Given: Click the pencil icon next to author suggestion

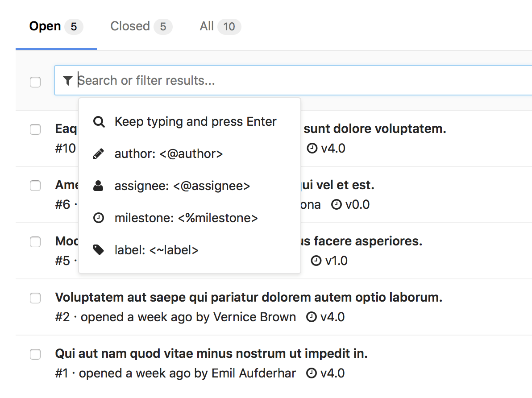Looking at the screenshot, I should [x=99, y=153].
